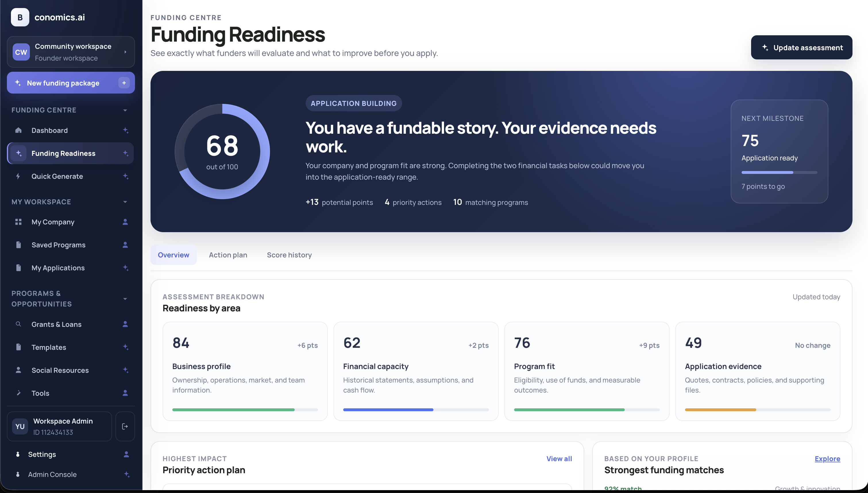Click the icon left of Admin Console
Image resolution: width=868 pixels, height=493 pixels.
click(18, 474)
